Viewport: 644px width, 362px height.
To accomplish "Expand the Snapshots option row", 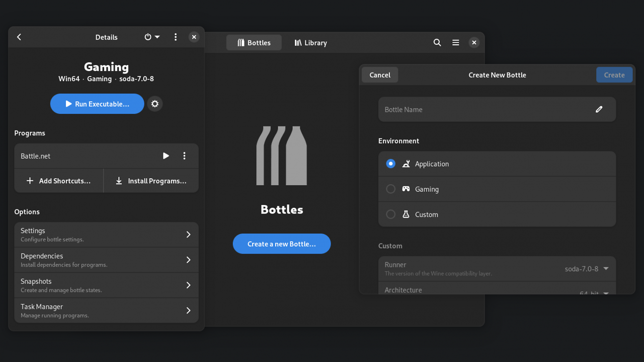I will click(x=107, y=285).
